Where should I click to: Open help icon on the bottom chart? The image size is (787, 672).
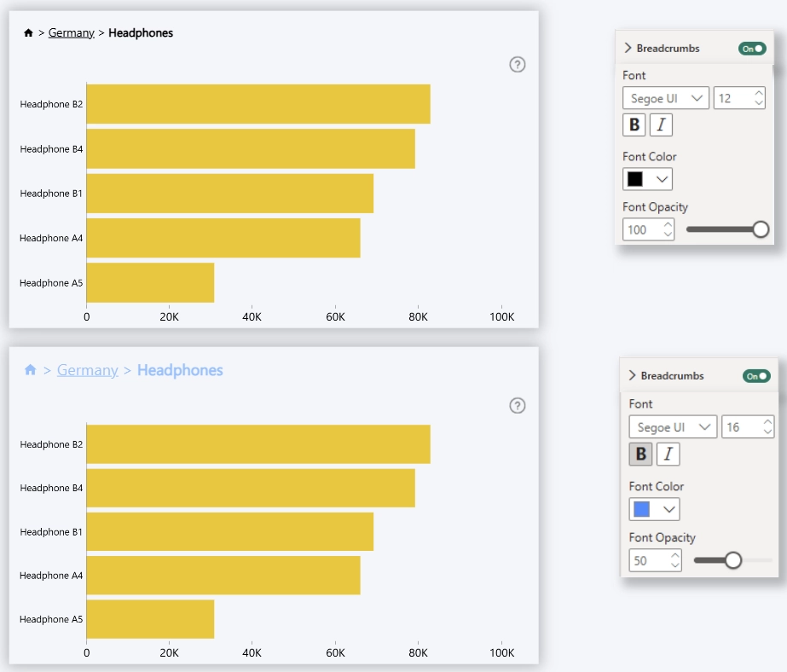point(517,406)
